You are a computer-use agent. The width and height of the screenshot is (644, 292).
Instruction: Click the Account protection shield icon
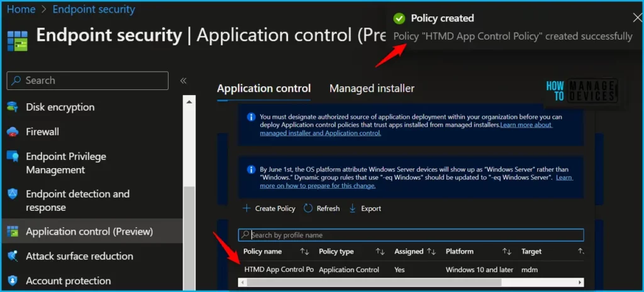point(13,281)
